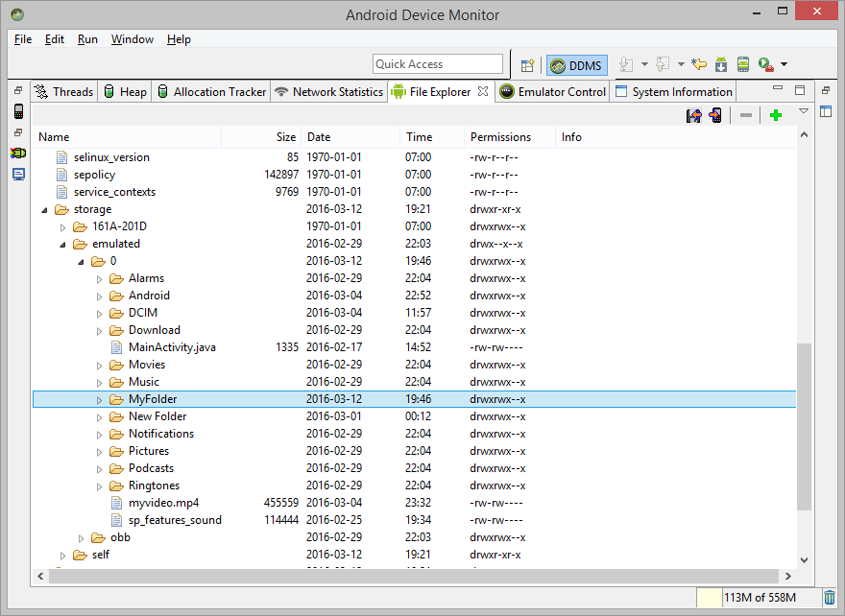Open the Help menu
Viewport: 845px width, 616px height.
coord(179,39)
